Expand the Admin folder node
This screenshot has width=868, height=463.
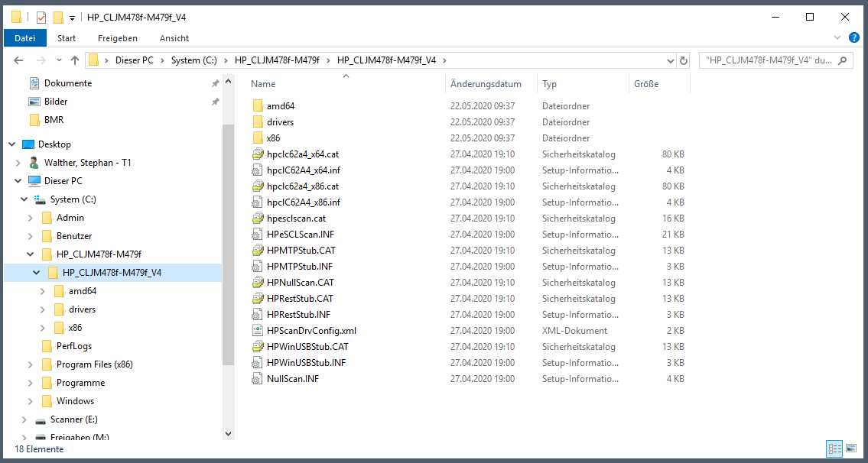click(31, 218)
